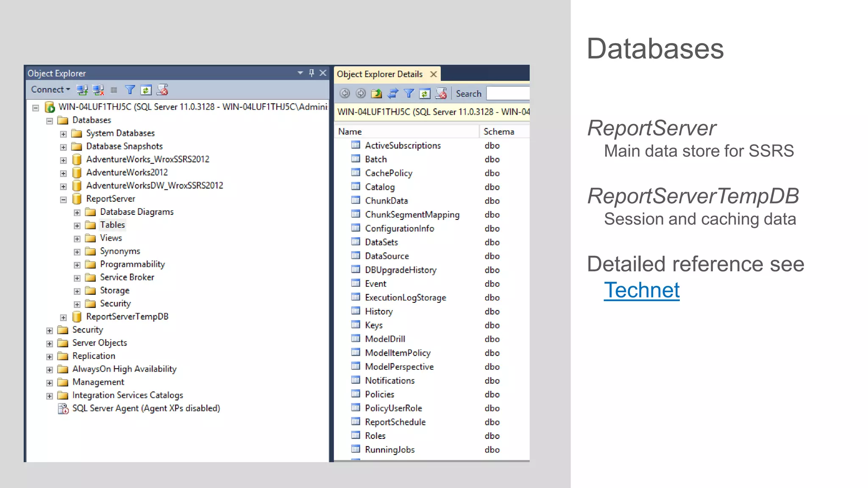Select the PolicyUserRole table row
Screen dimensions: 868x488
[432, 408]
